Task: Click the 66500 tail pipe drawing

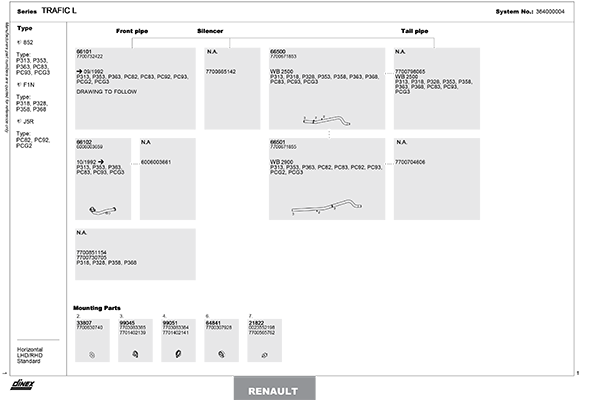Action: coord(326,120)
